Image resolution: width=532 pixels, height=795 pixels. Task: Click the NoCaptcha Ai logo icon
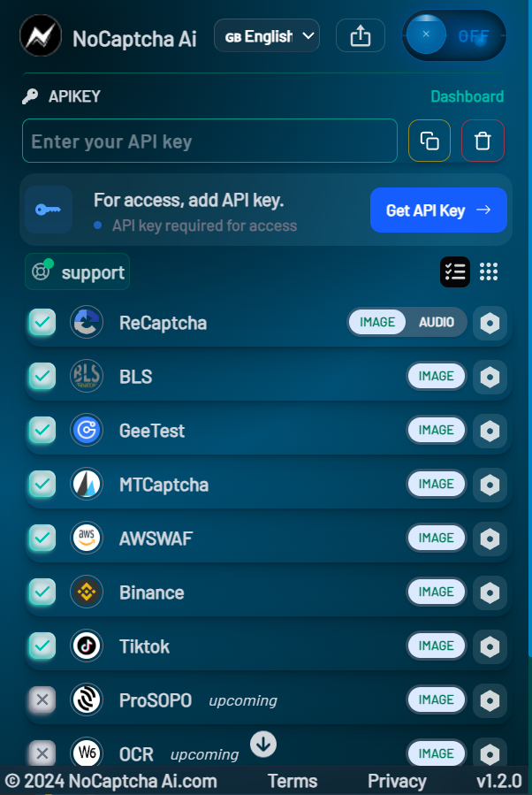[x=41, y=36]
